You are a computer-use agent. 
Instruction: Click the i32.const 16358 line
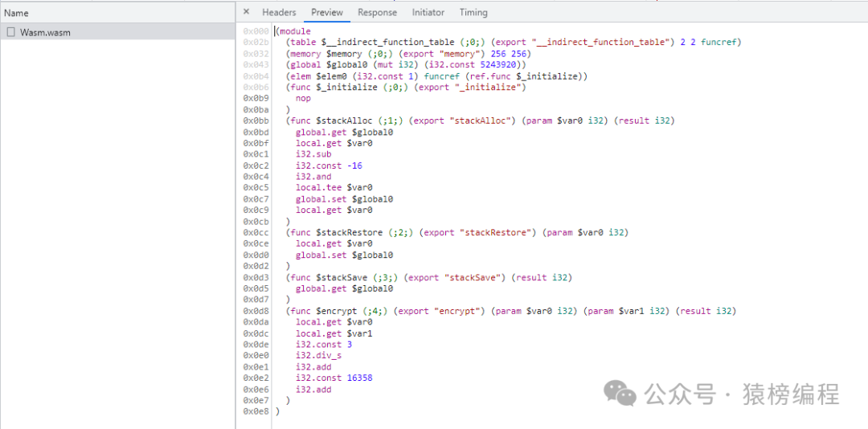tap(334, 378)
